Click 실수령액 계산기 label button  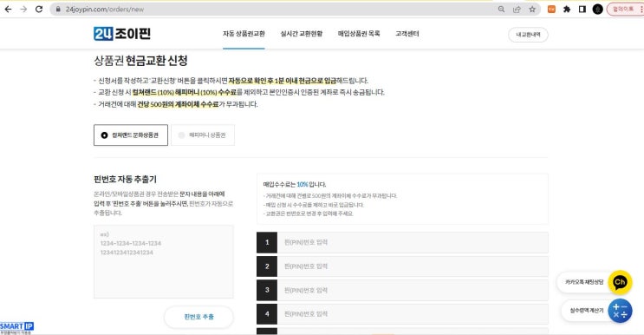[x=587, y=311]
